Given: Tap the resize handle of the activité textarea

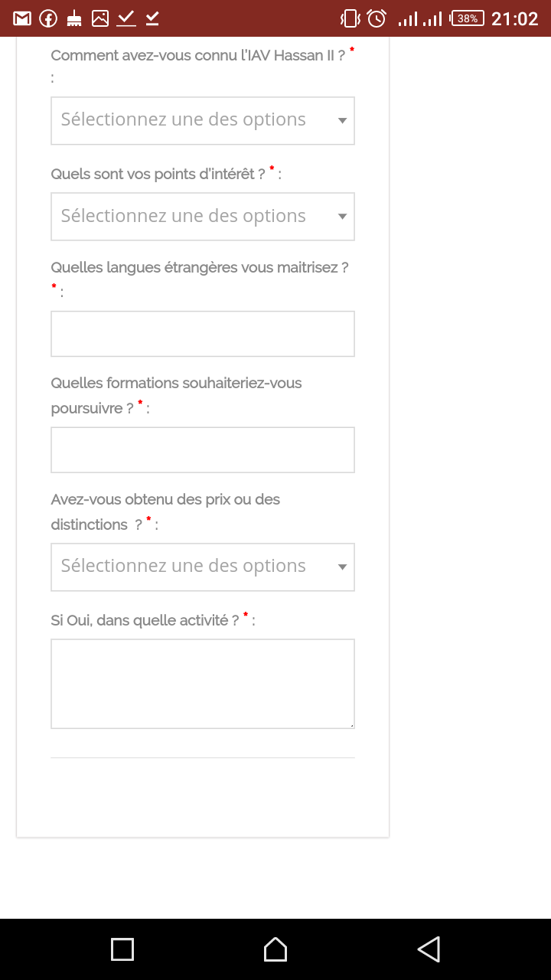Looking at the screenshot, I should (351, 724).
